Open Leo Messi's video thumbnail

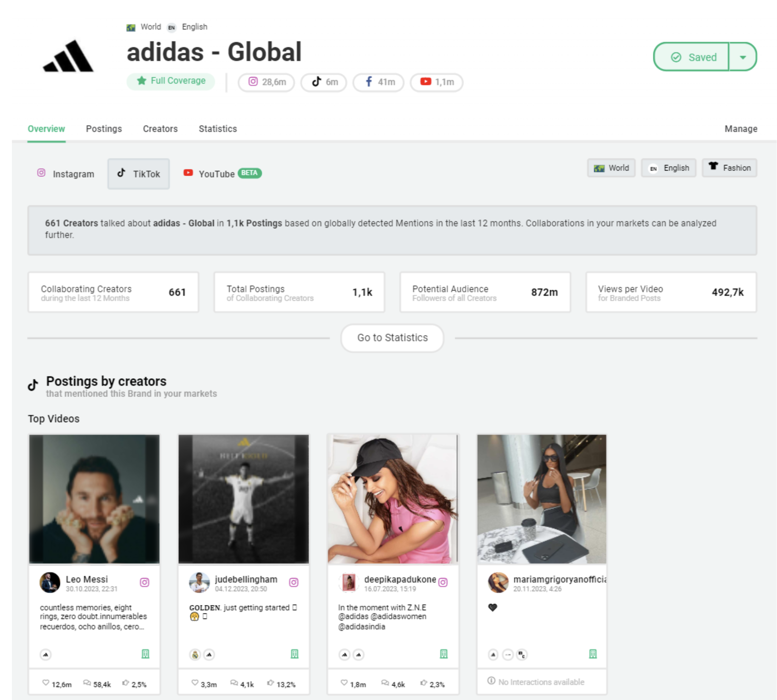94,498
